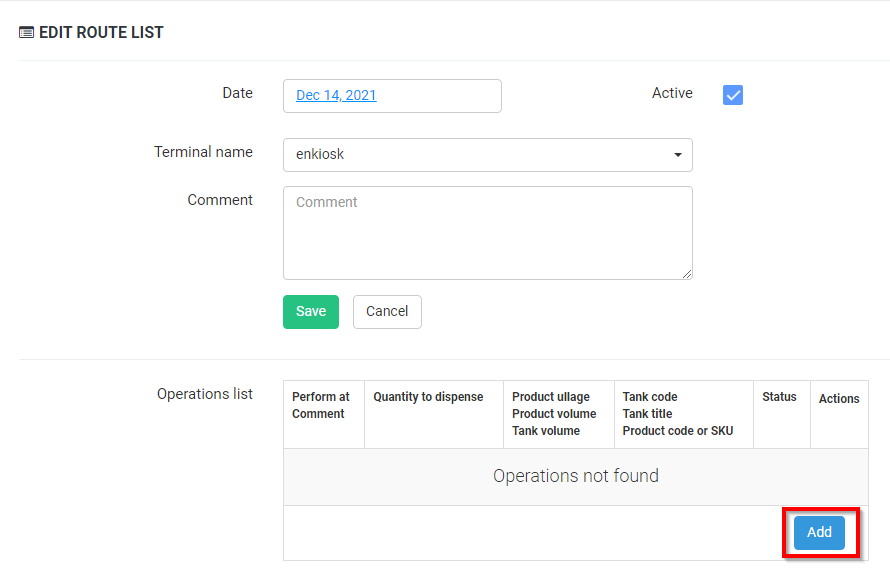Image resolution: width=890 pixels, height=573 pixels.
Task: Click the Terminal name label
Action: (x=203, y=152)
